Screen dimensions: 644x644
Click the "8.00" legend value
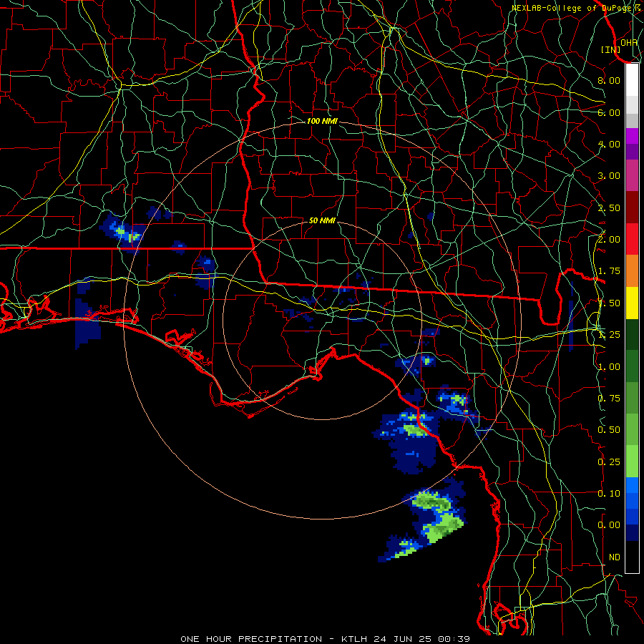(609, 80)
